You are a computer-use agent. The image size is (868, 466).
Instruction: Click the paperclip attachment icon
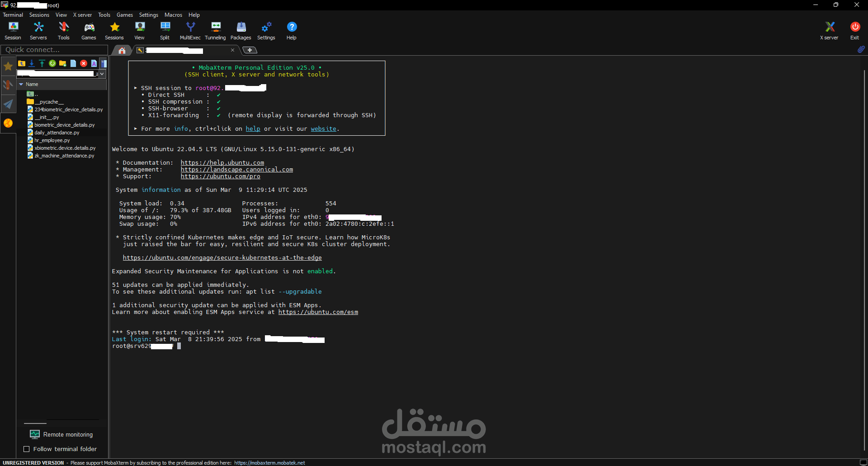[861, 49]
